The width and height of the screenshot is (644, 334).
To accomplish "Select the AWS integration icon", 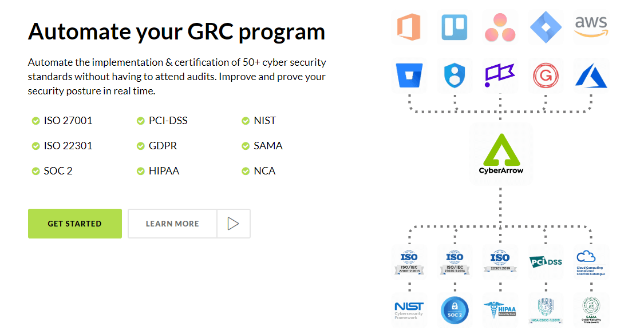I will tap(590, 27).
